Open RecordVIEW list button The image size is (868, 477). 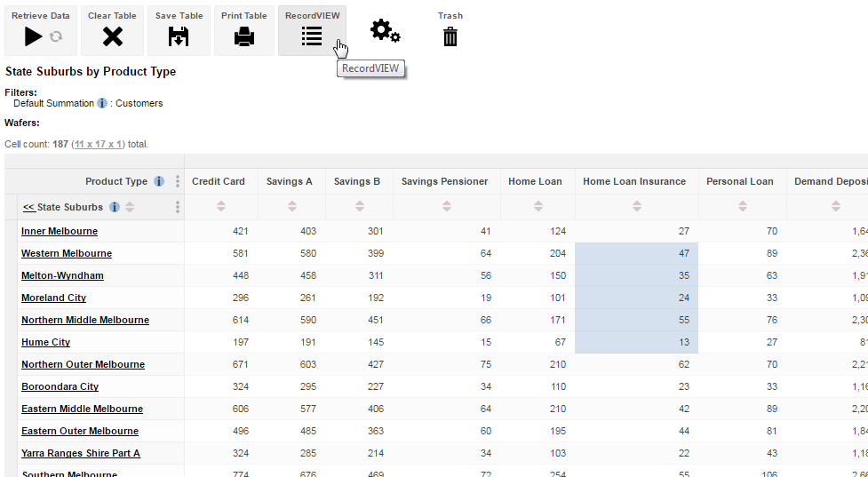click(x=311, y=36)
